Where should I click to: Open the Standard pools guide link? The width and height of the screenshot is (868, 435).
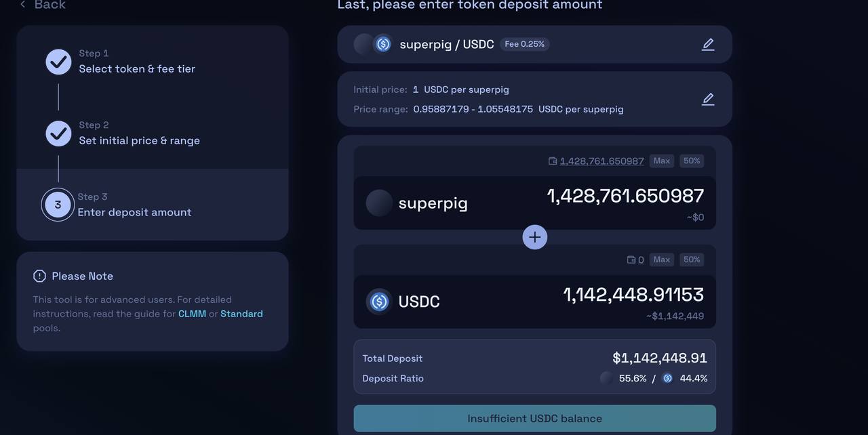click(x=241, y=314)
